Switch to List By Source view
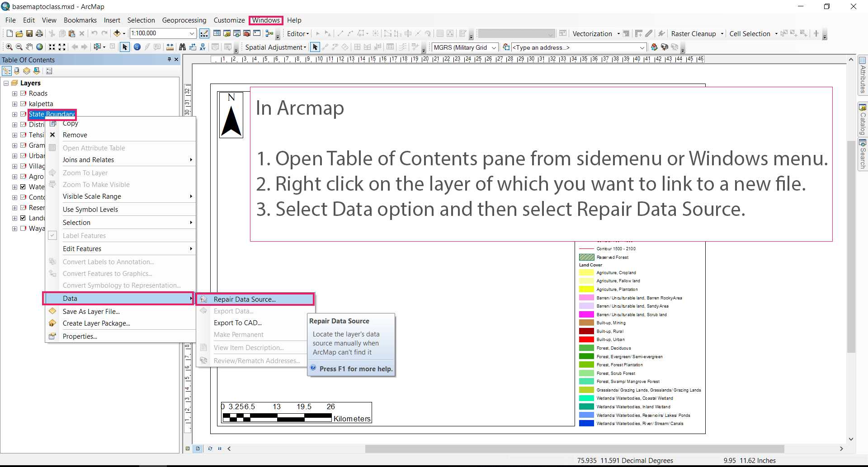This screenshot has height=467, width=868. pyautogui.click(x=17, y=71)
